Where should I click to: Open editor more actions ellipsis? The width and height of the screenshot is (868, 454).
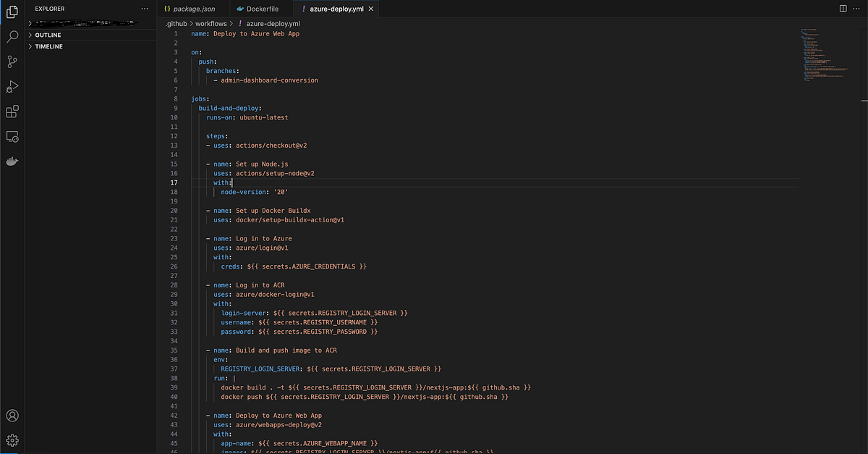[x=858, y=9]
